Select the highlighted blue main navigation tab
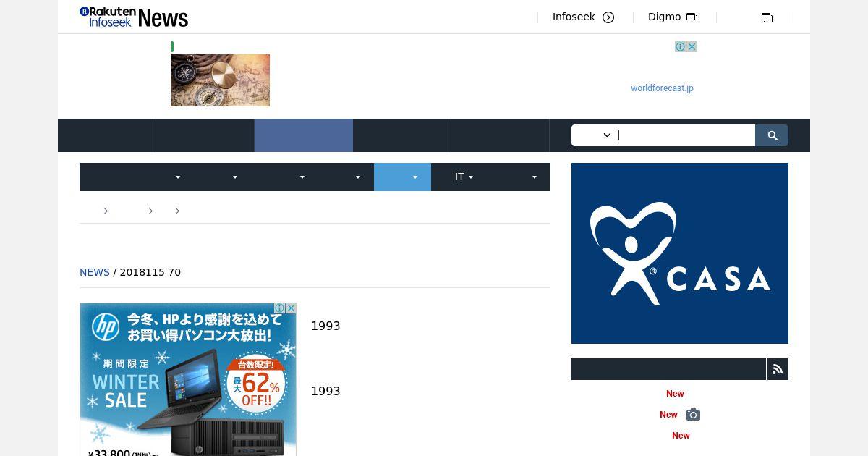 (x=304, y=135)
